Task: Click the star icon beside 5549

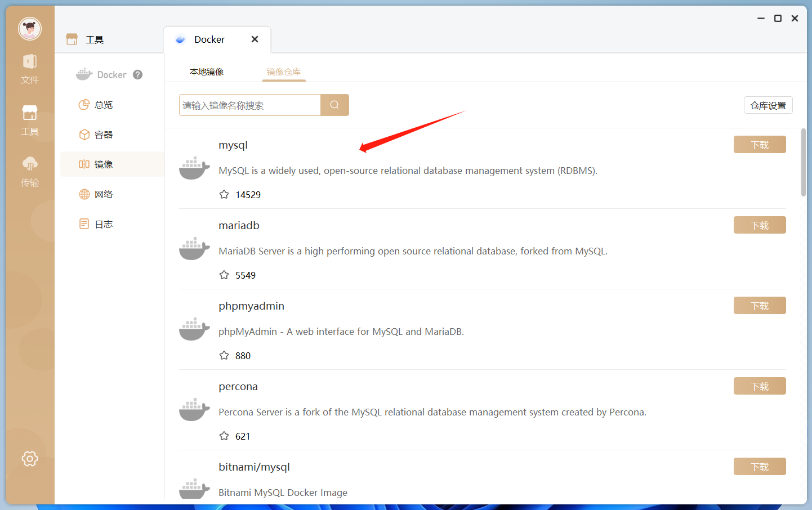Action: pos(224,275)
